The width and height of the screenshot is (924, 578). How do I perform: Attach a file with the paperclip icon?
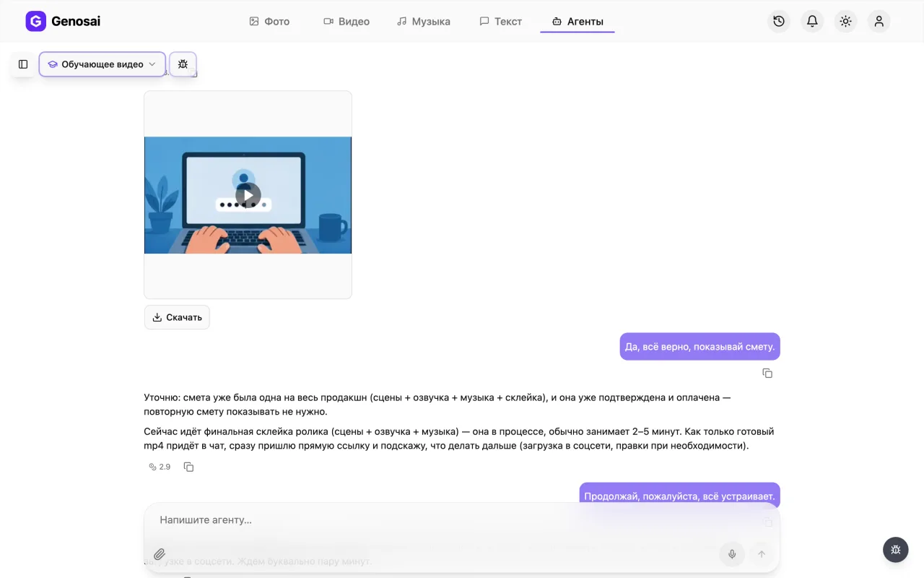[x=160, y=554]
